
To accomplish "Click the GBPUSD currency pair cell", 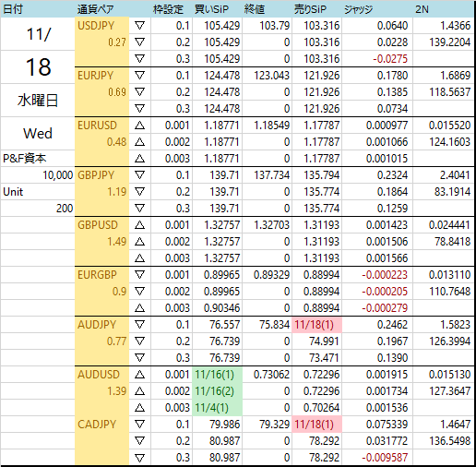I will [x=101, y=225].
